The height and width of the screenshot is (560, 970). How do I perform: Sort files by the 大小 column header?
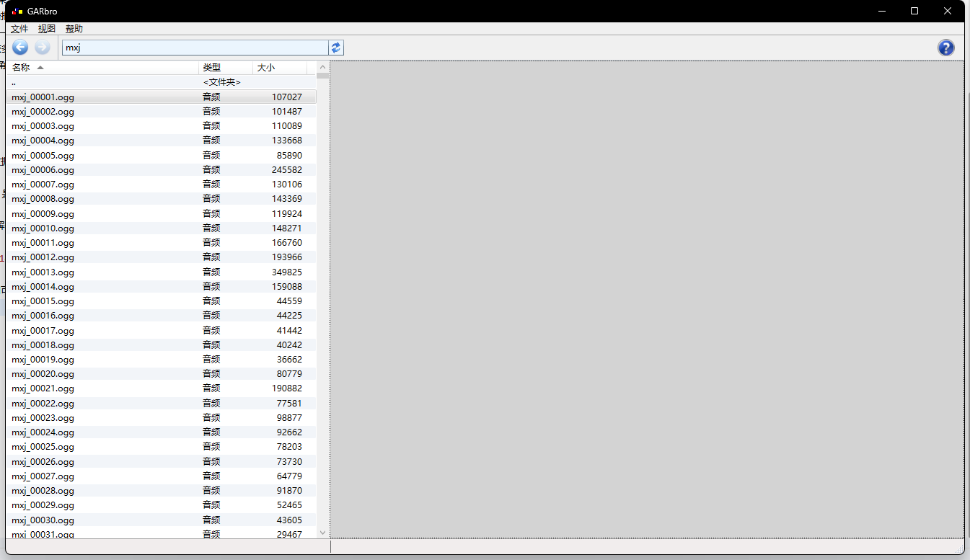(x=280, y=68)
